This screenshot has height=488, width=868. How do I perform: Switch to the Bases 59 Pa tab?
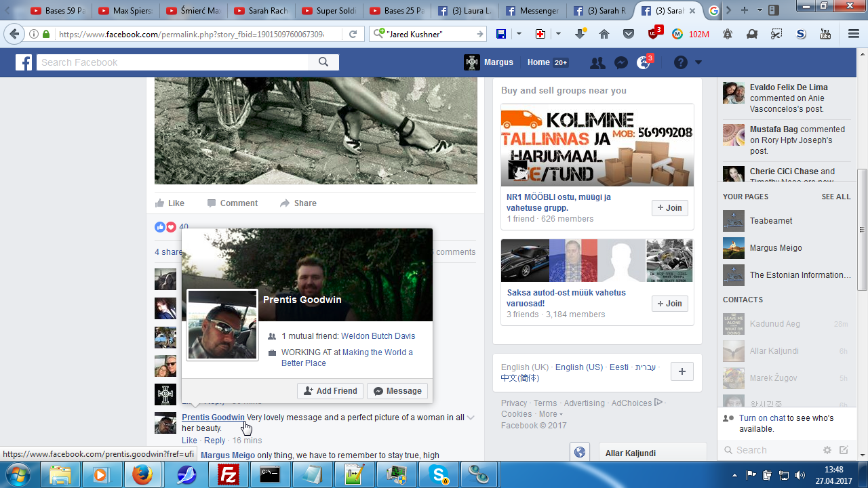coord(57,11)
